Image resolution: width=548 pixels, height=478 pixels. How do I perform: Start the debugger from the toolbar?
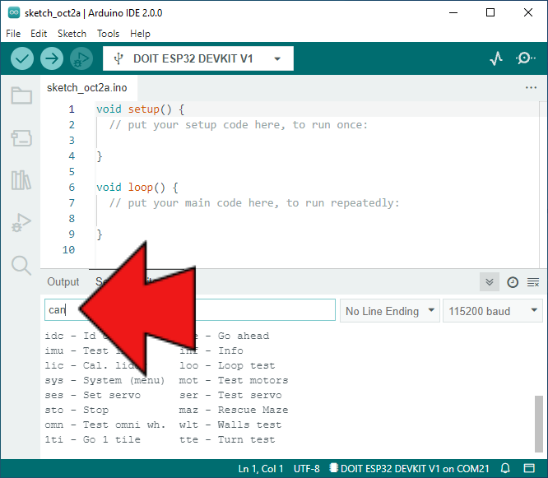coord(81,58)
